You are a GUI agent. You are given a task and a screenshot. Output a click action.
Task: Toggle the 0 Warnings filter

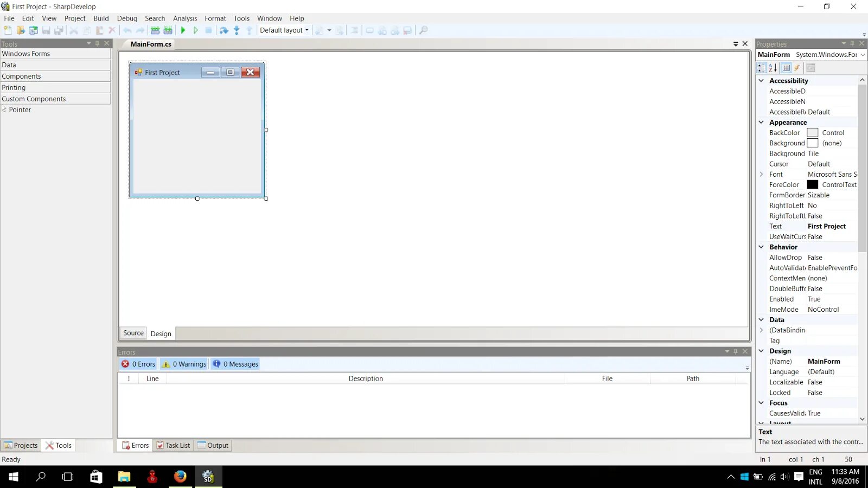[184, 364]
